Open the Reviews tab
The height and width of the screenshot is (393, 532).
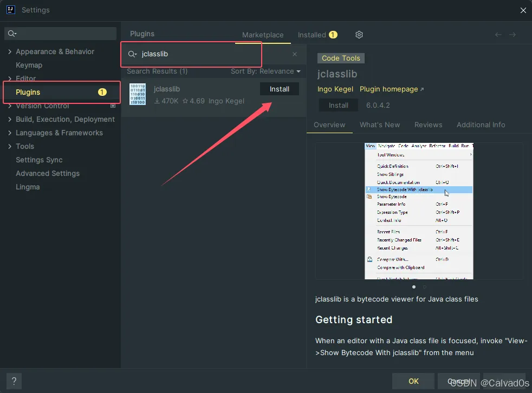pos(428,125)
